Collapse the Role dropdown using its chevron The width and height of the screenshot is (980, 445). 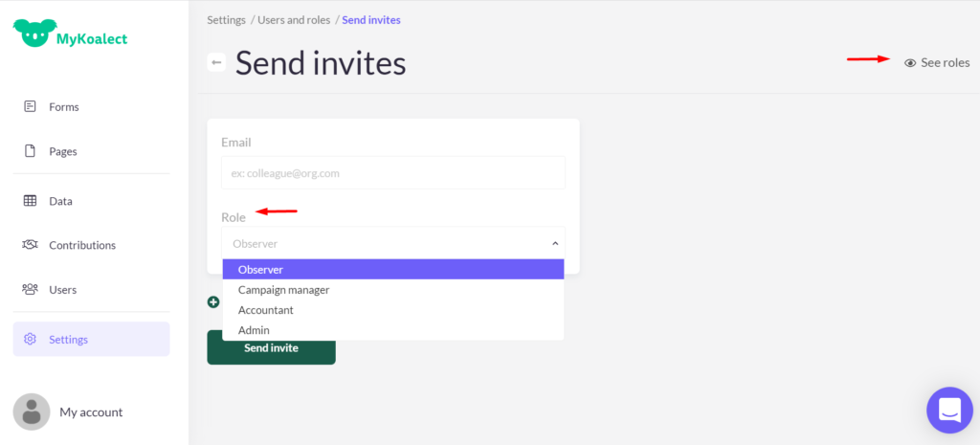pos(555,244)
